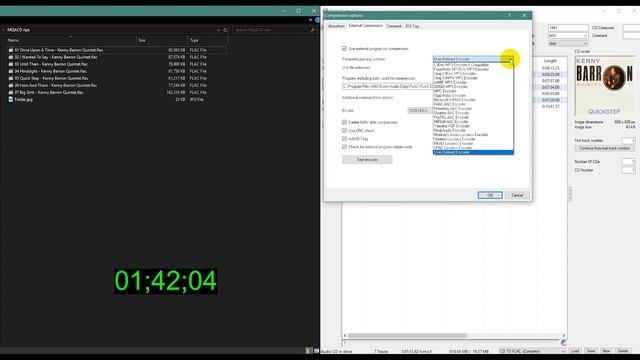The height and width of the screenshot is (360, 640).
Task: Choose 'GOGO MP3 Encoder' from list
Action: (x=451, y=87)
